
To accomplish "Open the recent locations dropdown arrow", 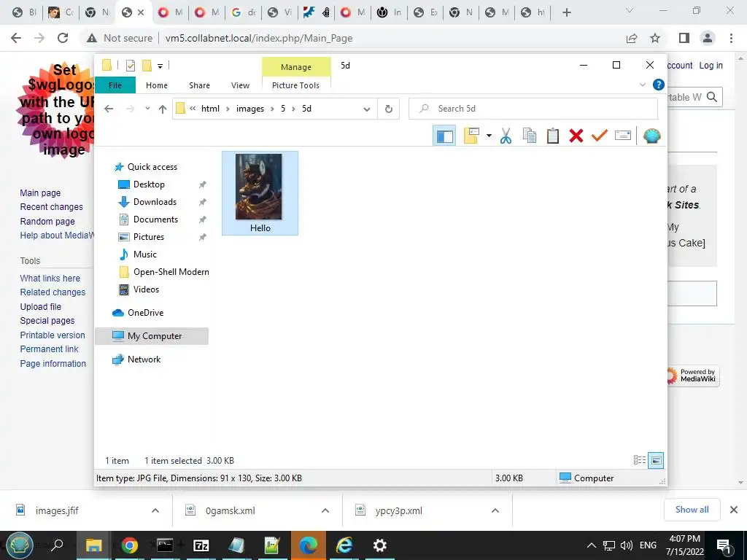I will 147,109.
